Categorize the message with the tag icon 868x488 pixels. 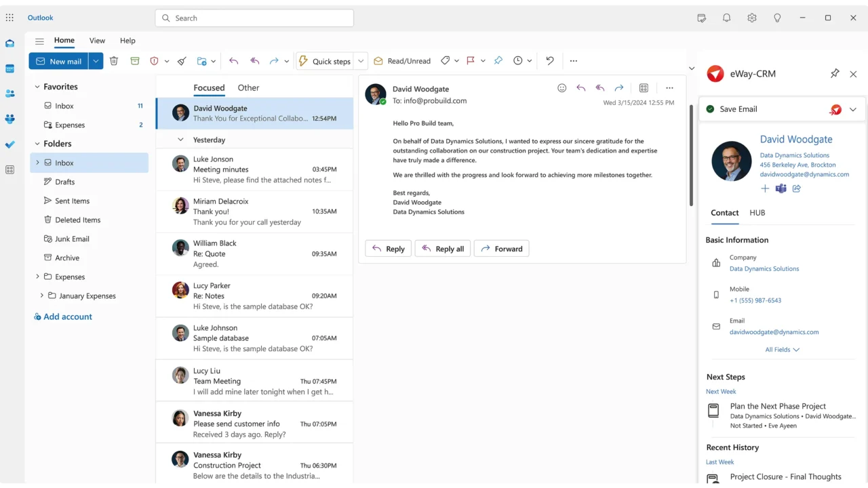click(x=445, y=61)
